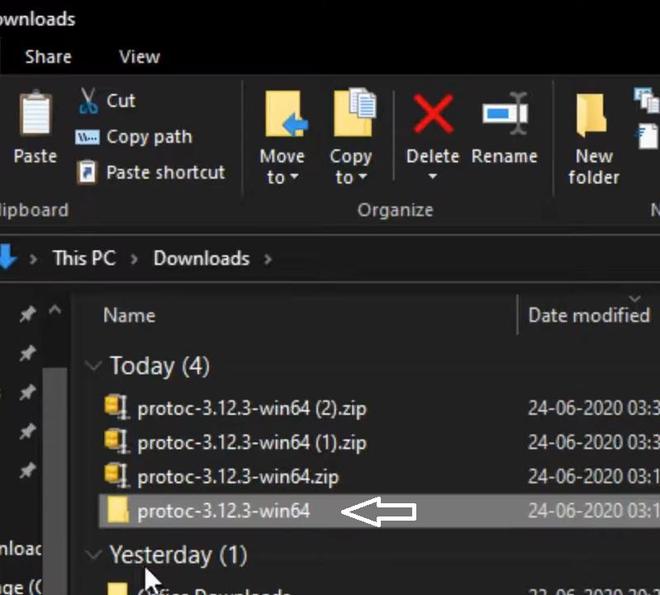Click the Paste shortcut icon

[87, 173]
